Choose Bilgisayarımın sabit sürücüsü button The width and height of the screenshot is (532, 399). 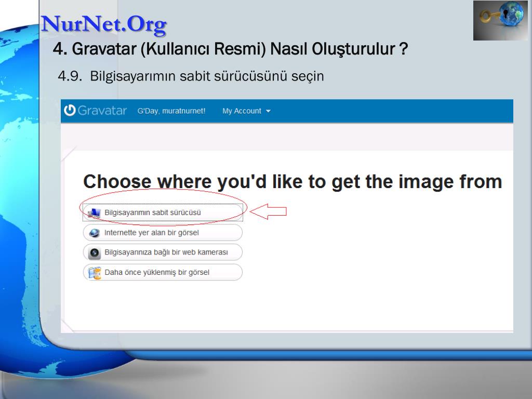(163, 212)
